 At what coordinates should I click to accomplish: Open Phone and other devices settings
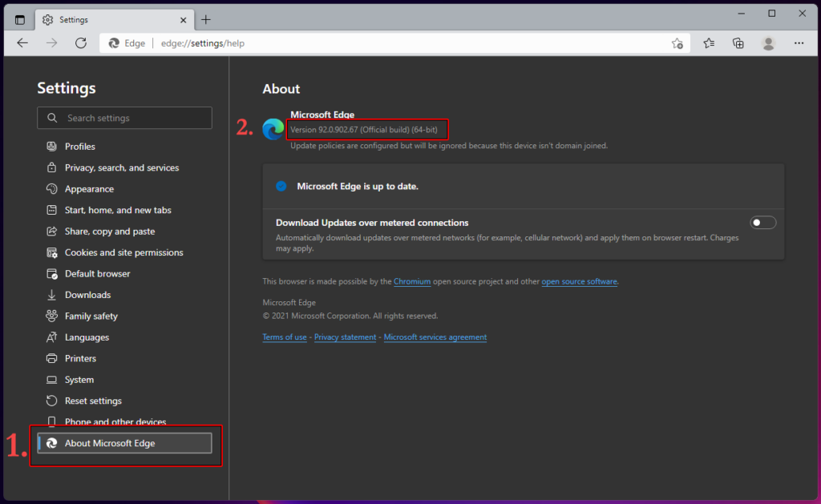click(114, 421)
